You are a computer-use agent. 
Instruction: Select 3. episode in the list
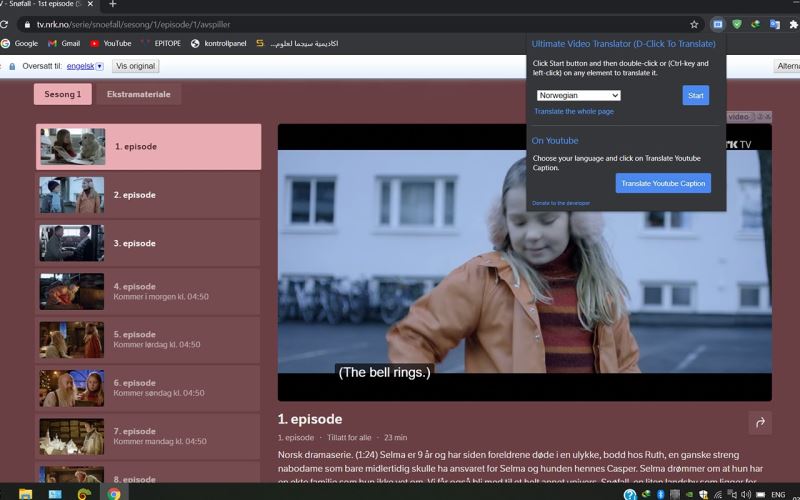point(148,243)
